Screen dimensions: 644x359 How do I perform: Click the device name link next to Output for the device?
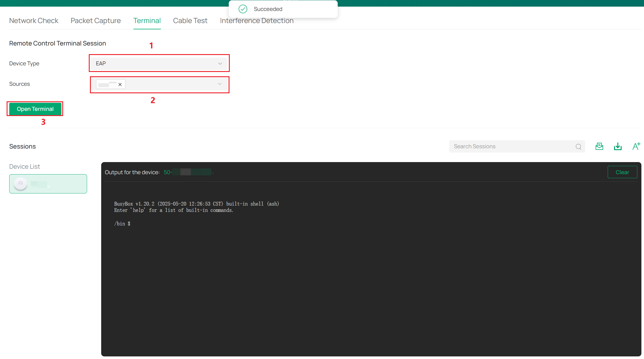point(187,172)
